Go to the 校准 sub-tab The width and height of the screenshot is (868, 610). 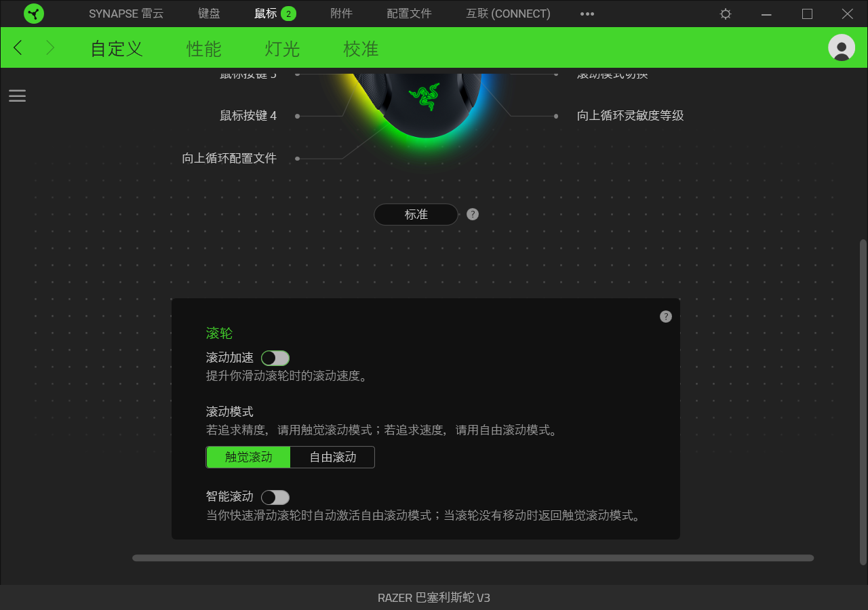[x=361, y=49]
